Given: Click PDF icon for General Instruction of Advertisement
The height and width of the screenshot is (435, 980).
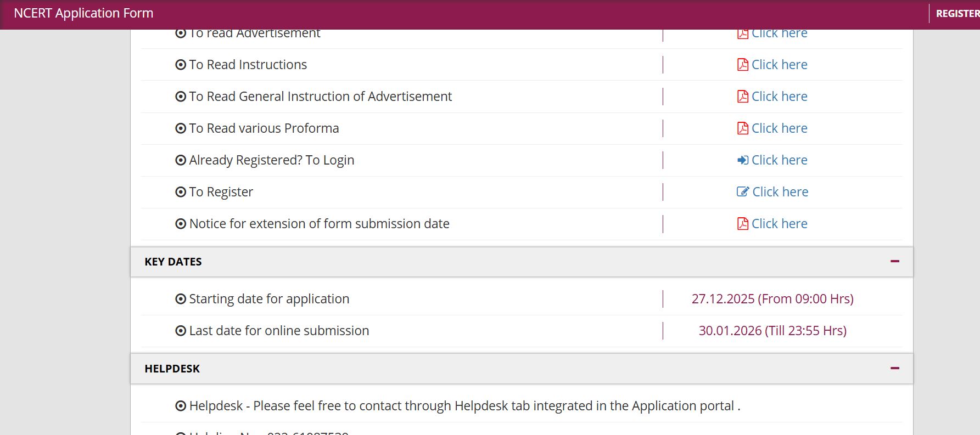Looking at the screenshot, I should click(x=742, y=97).
